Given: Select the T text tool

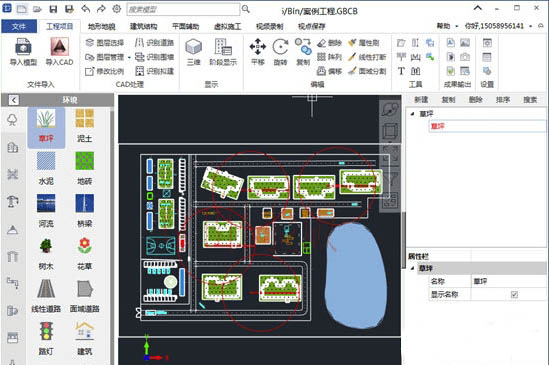Looking at the screenshot, I should point(401,71).
